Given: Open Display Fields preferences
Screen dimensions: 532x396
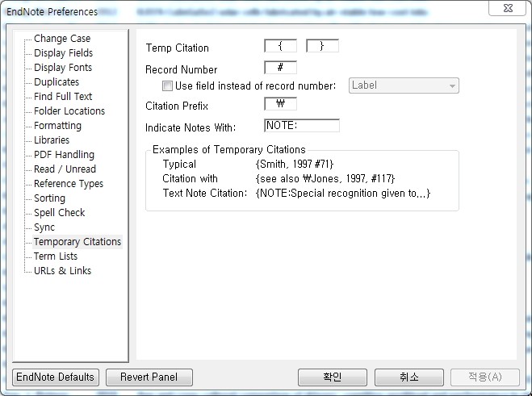Looking at the screenshot, I should (x=63, y=53).
